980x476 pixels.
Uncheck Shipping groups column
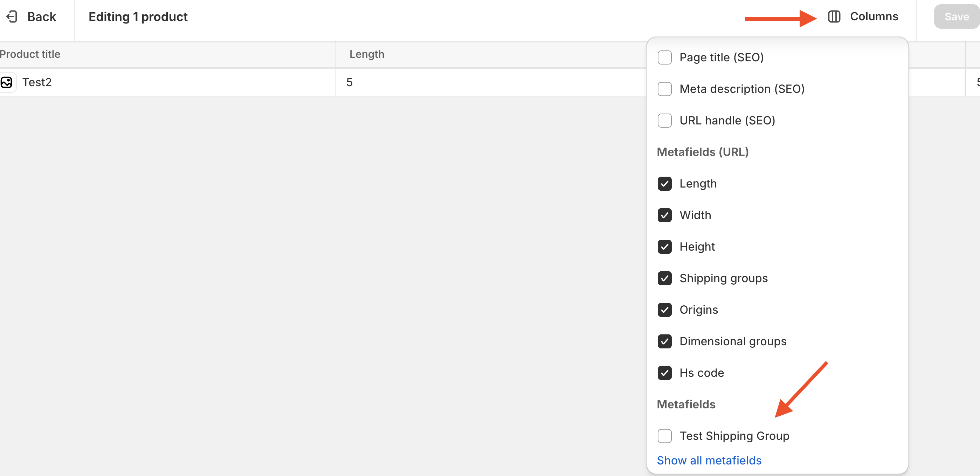point(664,278)
